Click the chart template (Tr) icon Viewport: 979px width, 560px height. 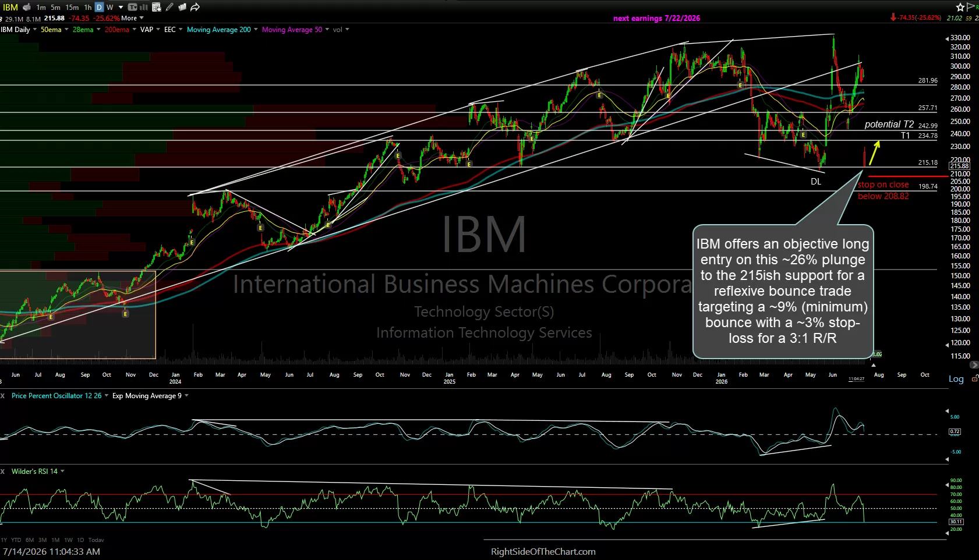[132, 7]
